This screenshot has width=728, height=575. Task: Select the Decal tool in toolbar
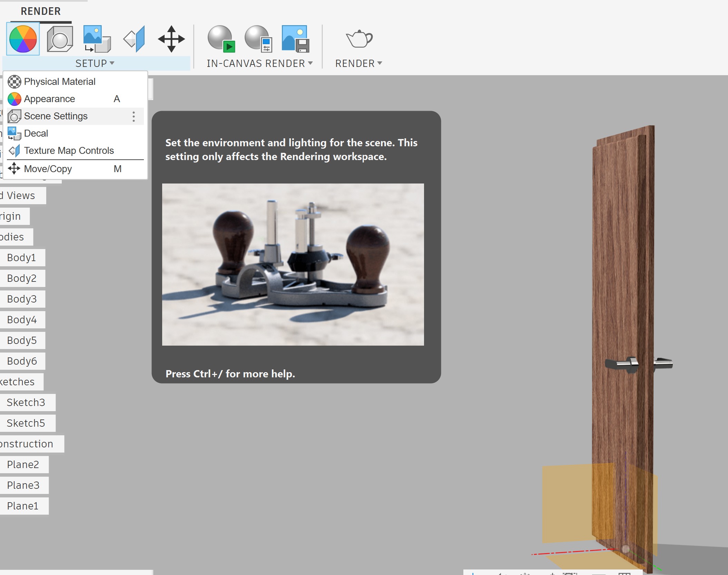pyautogui.click(x=97, y=39)
